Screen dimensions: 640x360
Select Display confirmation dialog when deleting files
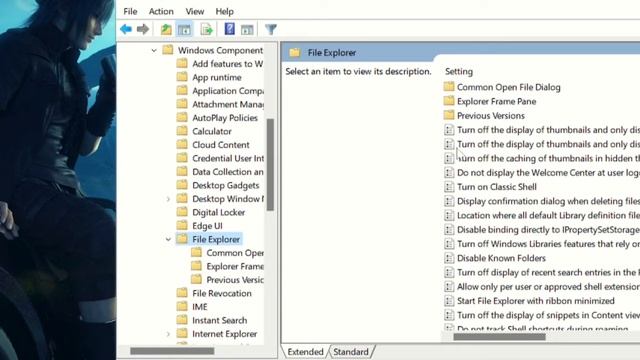coord(542,201)
